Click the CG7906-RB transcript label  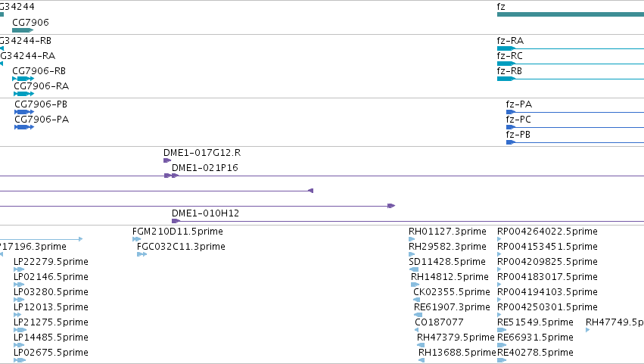[x=39, y=71]
